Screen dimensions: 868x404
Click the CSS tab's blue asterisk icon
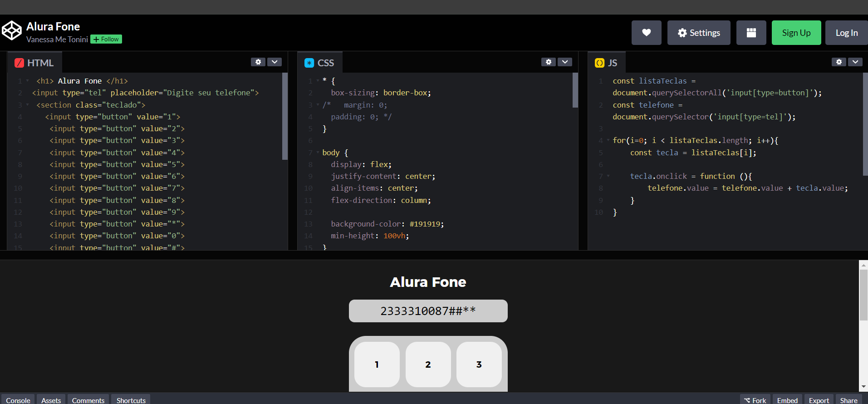tap(309, 63)
